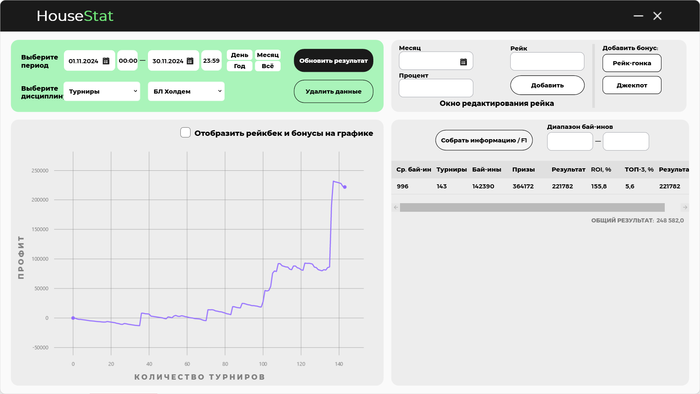
Task: Click the start date field 01.11.2024
Action: [89, 61]
